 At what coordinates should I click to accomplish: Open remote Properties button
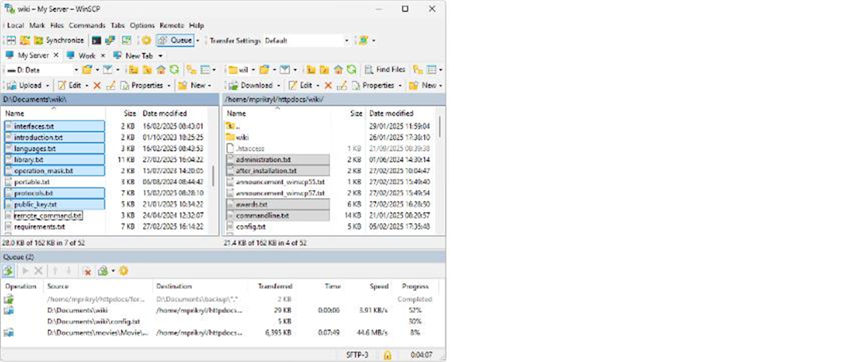[373, 85]
